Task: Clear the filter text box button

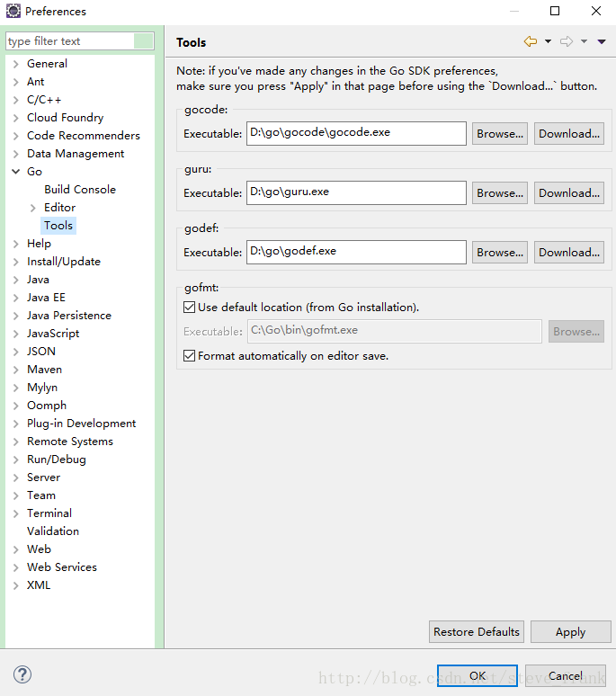Action: pyautogui.click(x=143, y=41)
